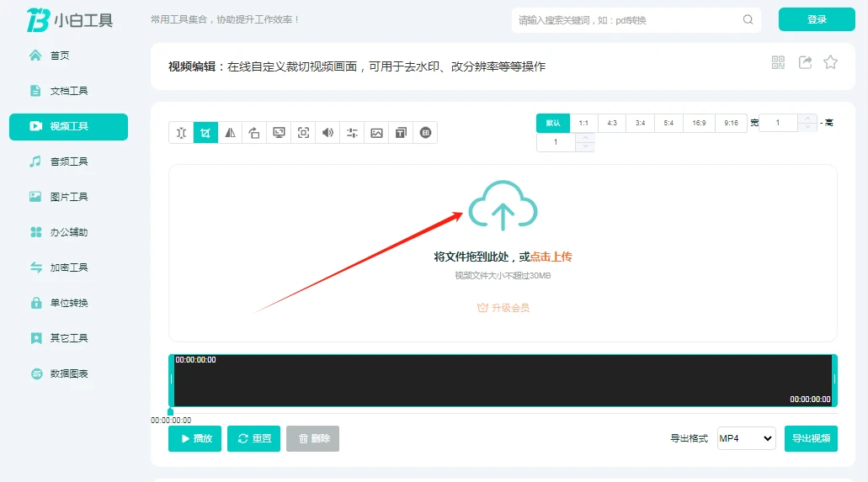
Task: Choose the 9:16 aspect ratio
Action: (x=732, y=123)
